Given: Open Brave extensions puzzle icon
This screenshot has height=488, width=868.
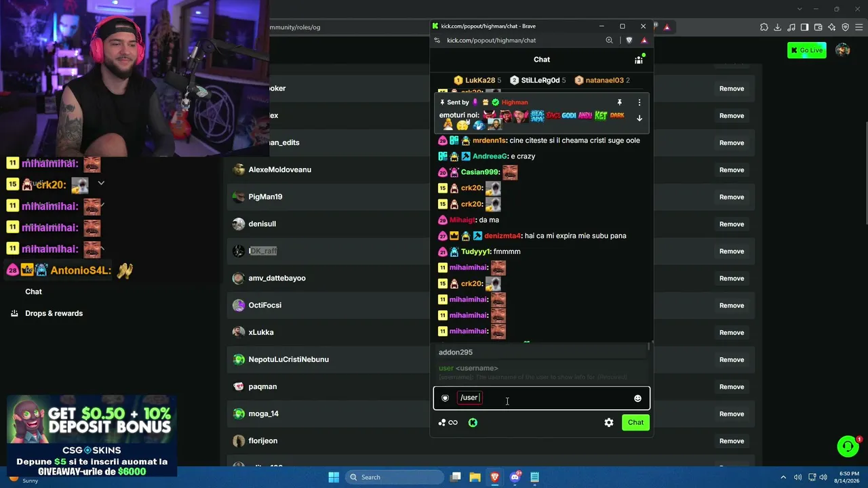Looking at the screenshot, I should pos(764,27).
